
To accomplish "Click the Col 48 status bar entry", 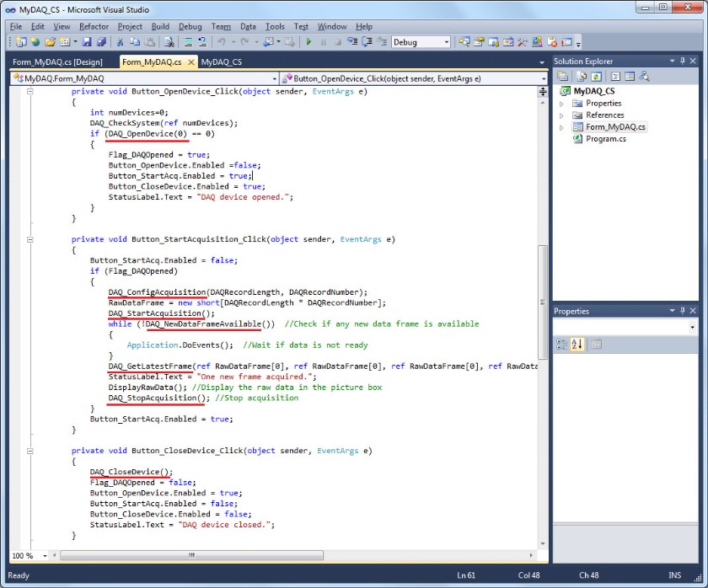I will click(528, 575).
